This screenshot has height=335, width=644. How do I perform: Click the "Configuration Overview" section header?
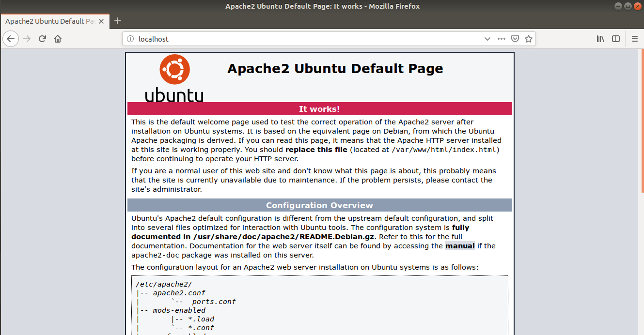[319, 205]
